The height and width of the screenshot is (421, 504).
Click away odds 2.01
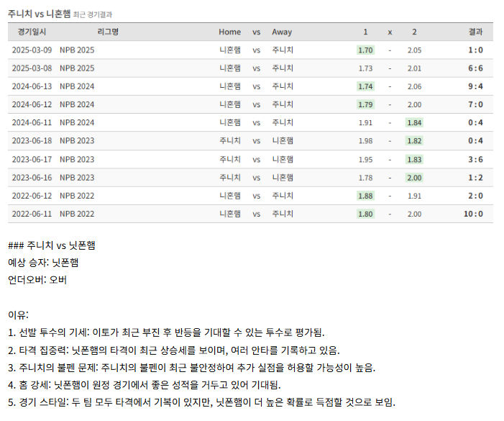click(x=414, y=68)
